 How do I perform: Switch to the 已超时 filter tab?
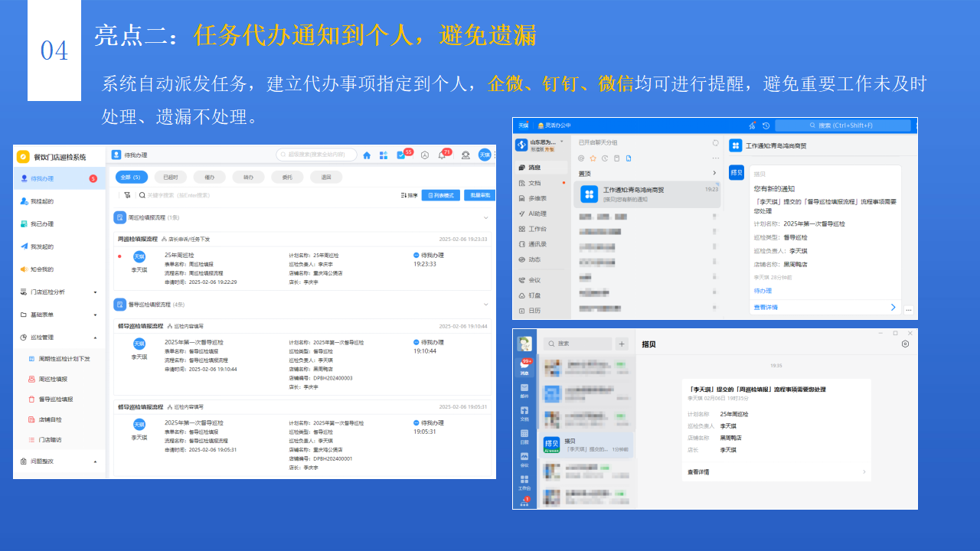170,177
